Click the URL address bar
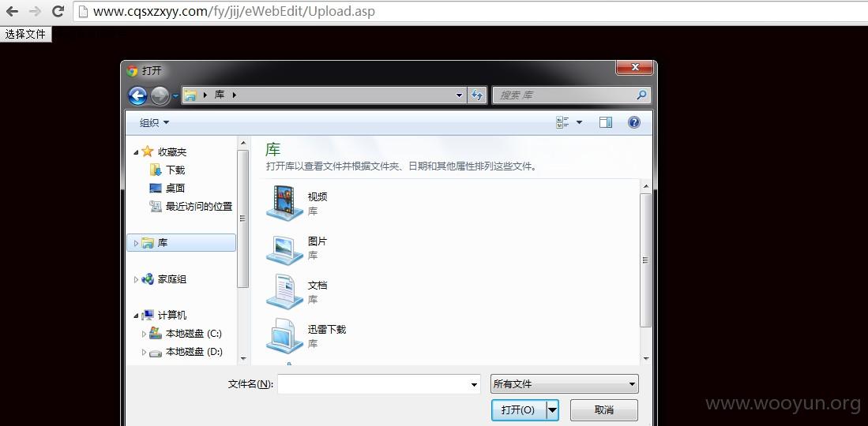Image resolution: width=868 pixels, height=426 pixels. 471,11
